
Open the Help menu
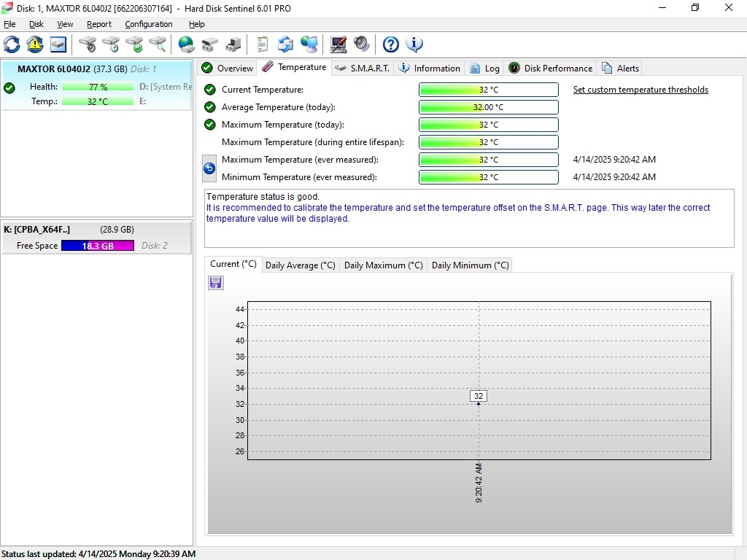(x=197, y=24)
